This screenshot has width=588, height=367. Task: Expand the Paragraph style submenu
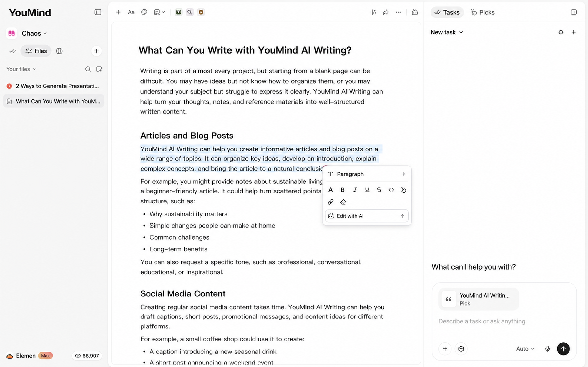point(367,174)
